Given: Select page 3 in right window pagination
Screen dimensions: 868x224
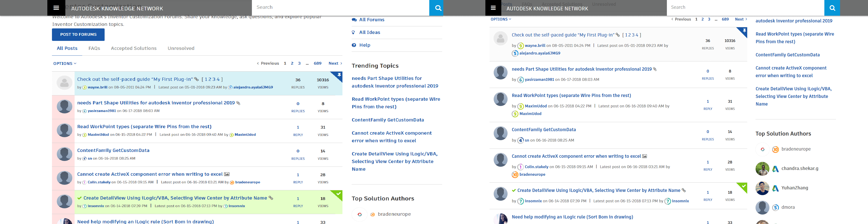Looking at the screenshot, I should tap(709, 19).
